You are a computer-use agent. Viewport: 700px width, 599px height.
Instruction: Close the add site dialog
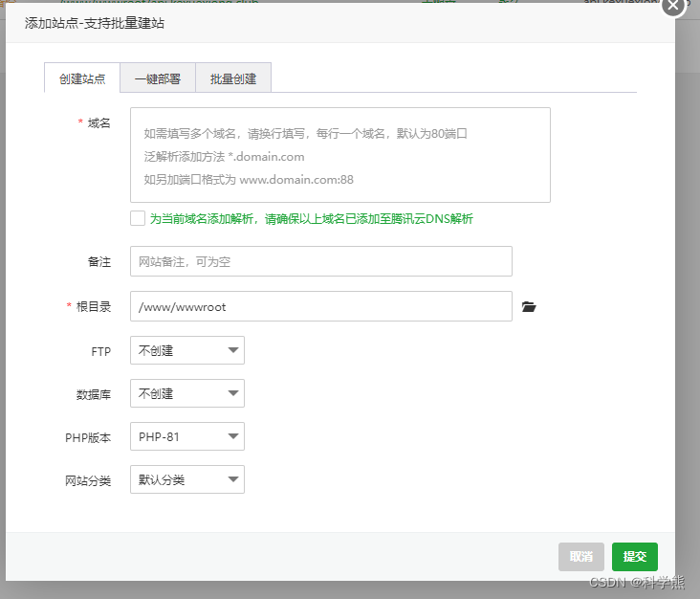pos(674,6)
